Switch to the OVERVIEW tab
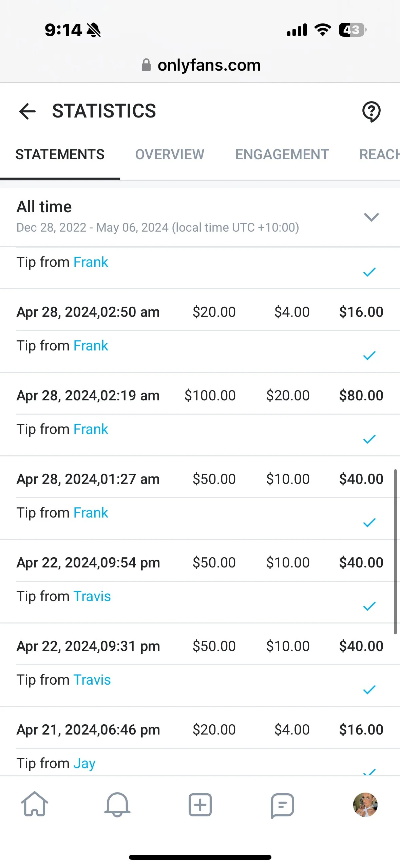 click(x=170, y=155)
